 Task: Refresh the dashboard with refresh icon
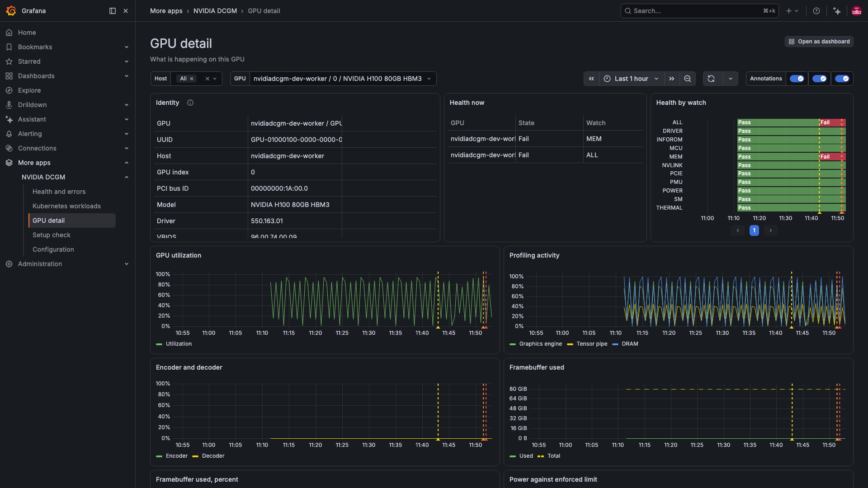(711, 79)
